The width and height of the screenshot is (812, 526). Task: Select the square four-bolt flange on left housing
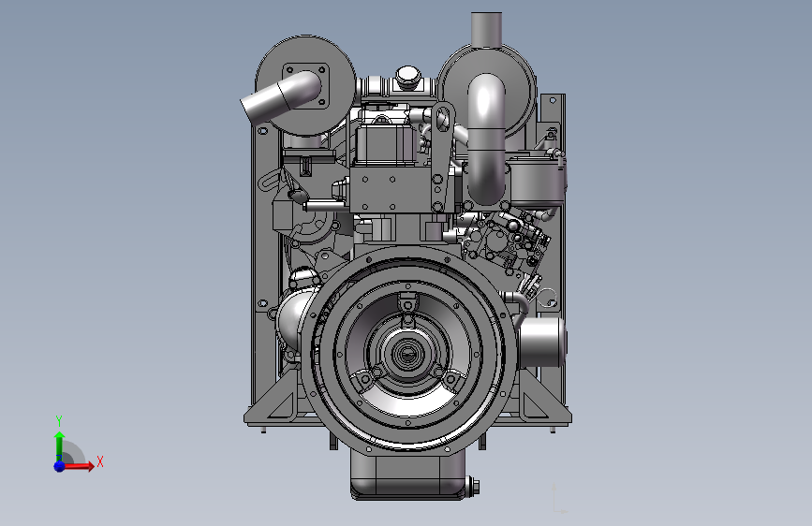[306, 86]
